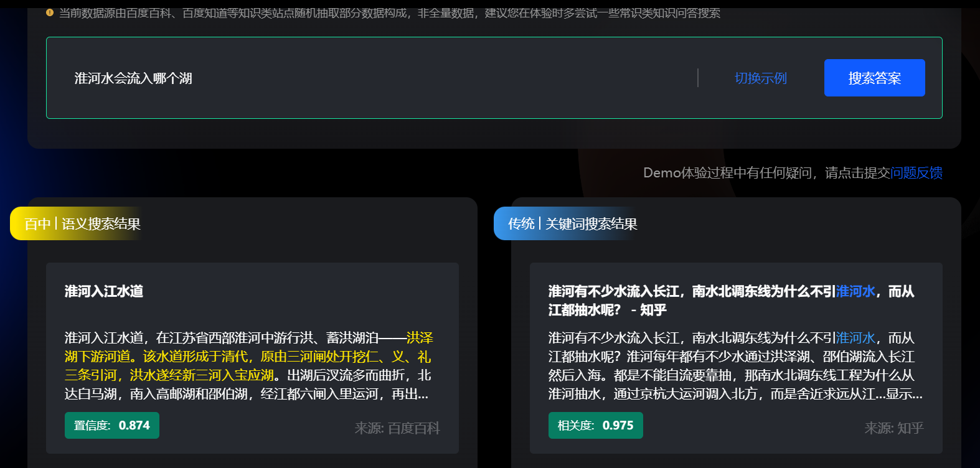Click the yellow warning icon beside the data notice
This screenshot has width=980, height=468.
click(x=50, y=12)
